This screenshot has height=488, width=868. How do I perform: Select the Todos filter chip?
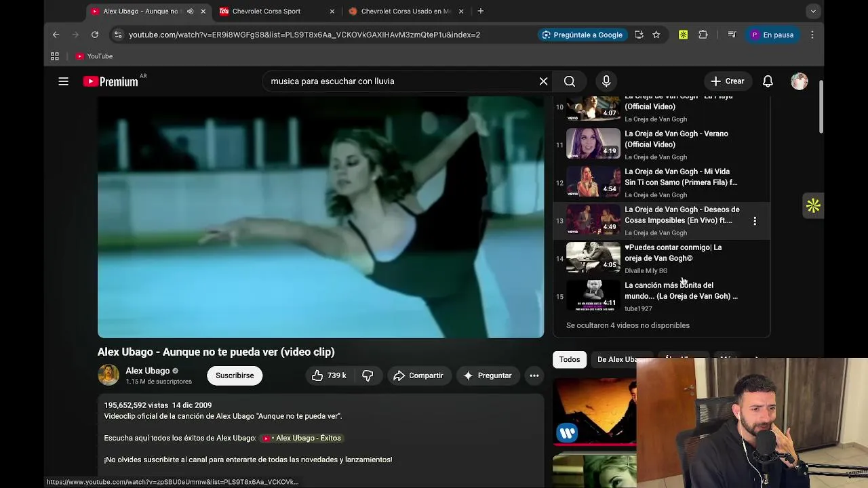pyautogui.click(x=570, y=359)
